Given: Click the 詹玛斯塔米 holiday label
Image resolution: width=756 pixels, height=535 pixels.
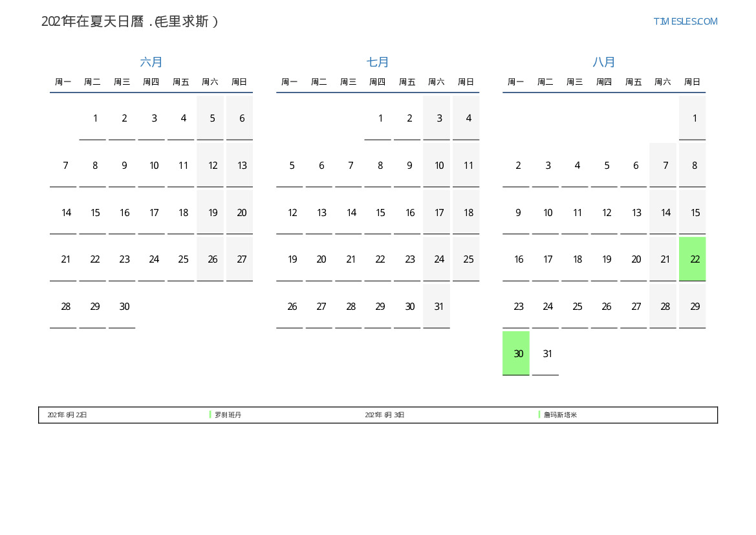Looking at the screenshot, I should pyautogui.click(x=560, y=415).
